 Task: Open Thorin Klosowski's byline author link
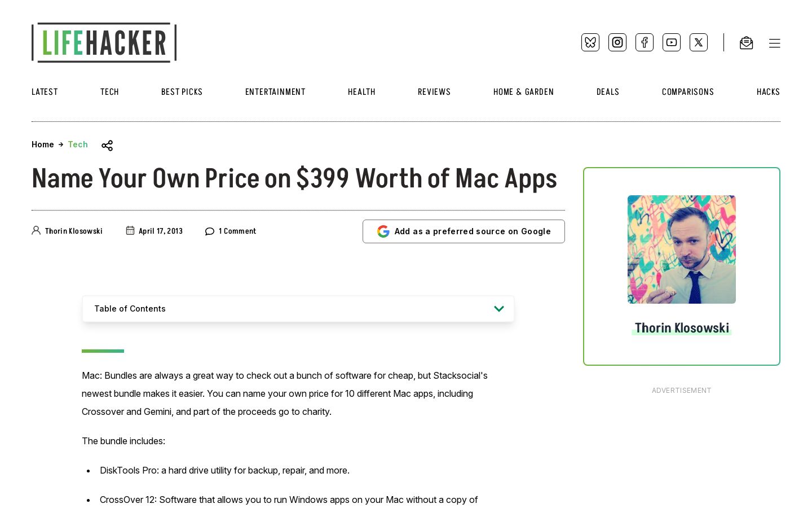pyautogui.click(x=73, y=231)
